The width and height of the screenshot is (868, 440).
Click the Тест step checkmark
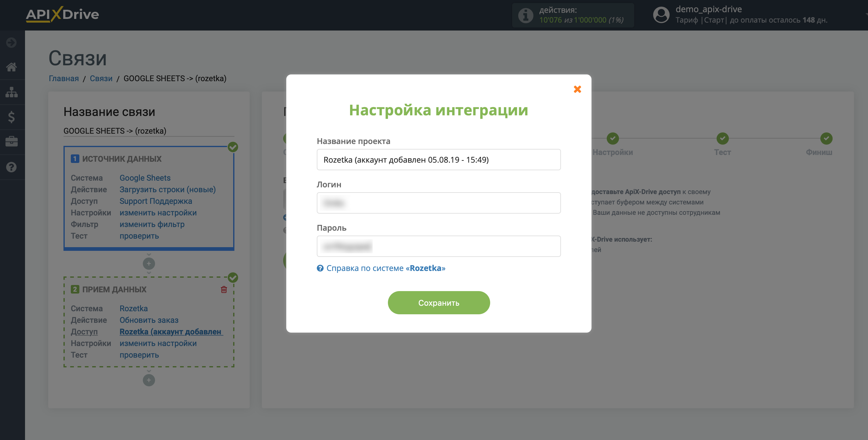(722, 138)
